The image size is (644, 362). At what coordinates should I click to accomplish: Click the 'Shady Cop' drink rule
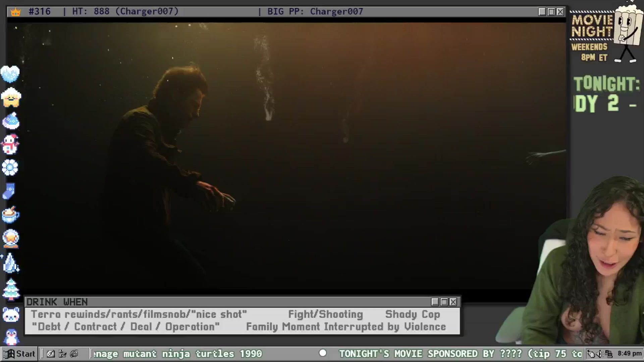pyautogui.click(x=413, y=314)
